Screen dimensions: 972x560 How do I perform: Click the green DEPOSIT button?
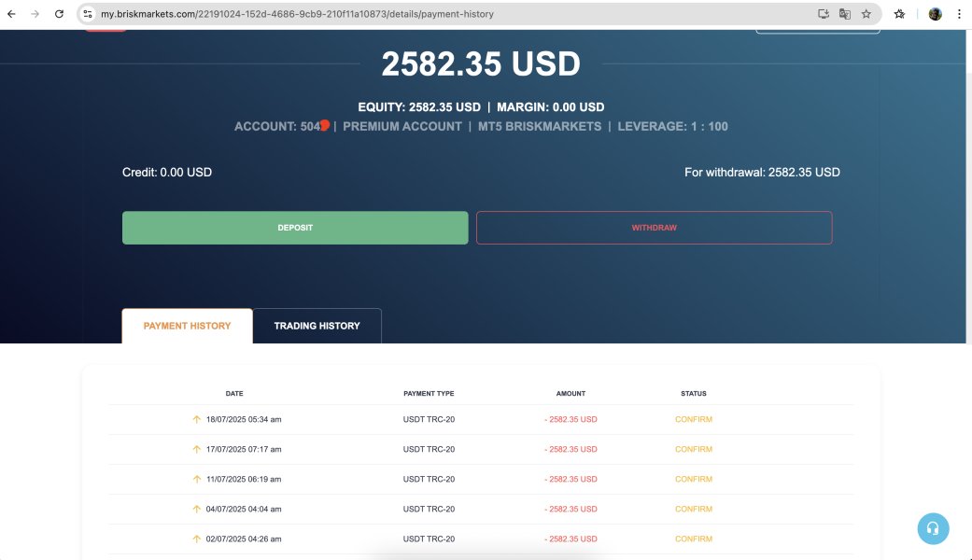(x=295, y=228)
